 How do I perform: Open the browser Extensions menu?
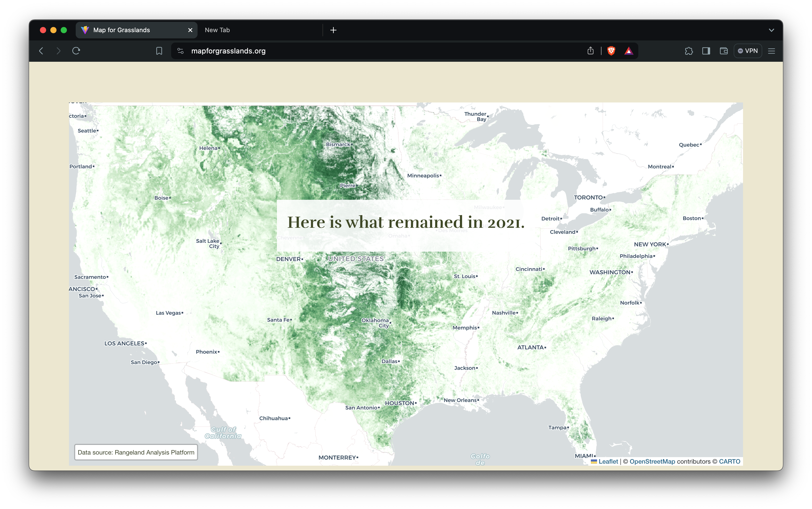(689, 51)
